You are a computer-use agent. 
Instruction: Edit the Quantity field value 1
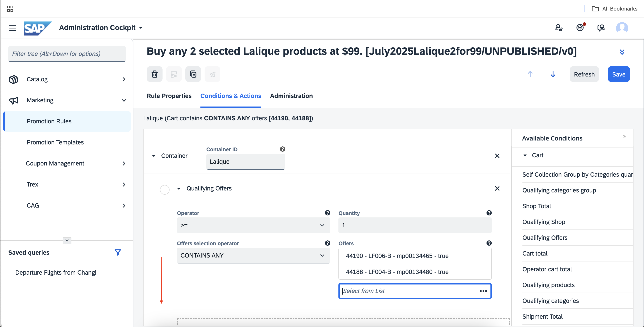(x=415, y=225)
